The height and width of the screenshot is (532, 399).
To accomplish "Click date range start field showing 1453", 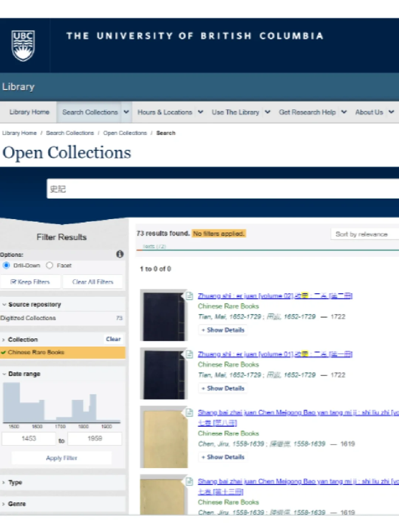I will pyautogui.click(x=28, y=439).
